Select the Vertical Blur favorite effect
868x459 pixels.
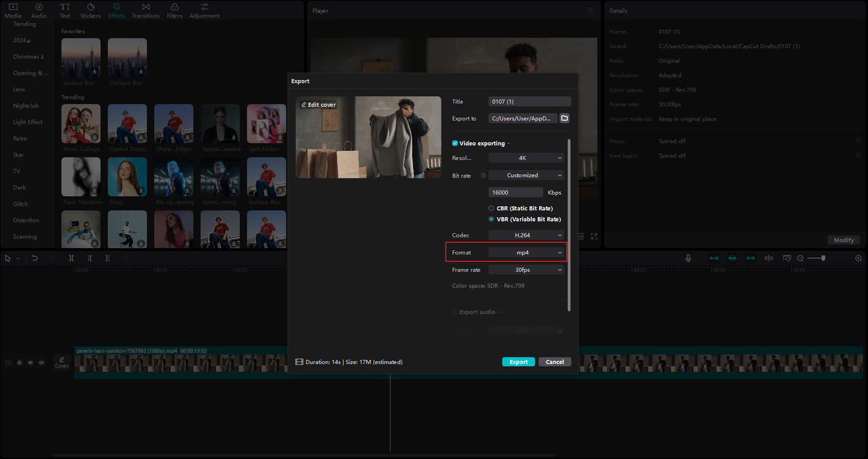coord(81,58)
